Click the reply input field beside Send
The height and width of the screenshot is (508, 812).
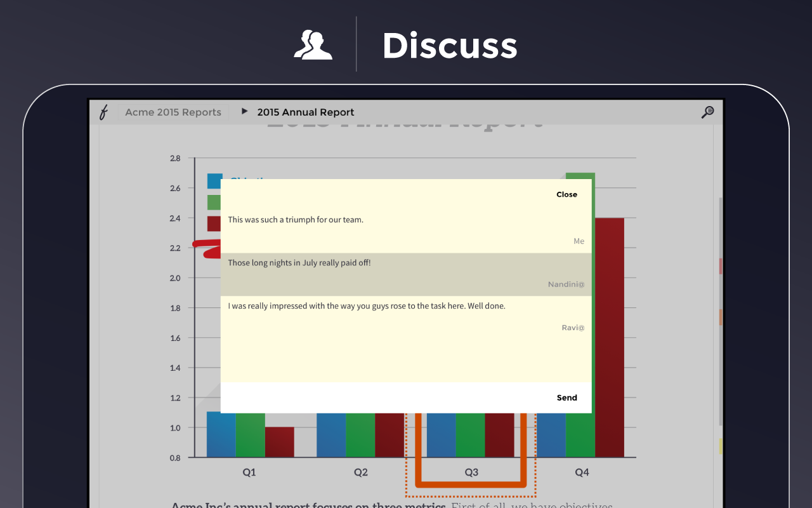pos(384,398)
